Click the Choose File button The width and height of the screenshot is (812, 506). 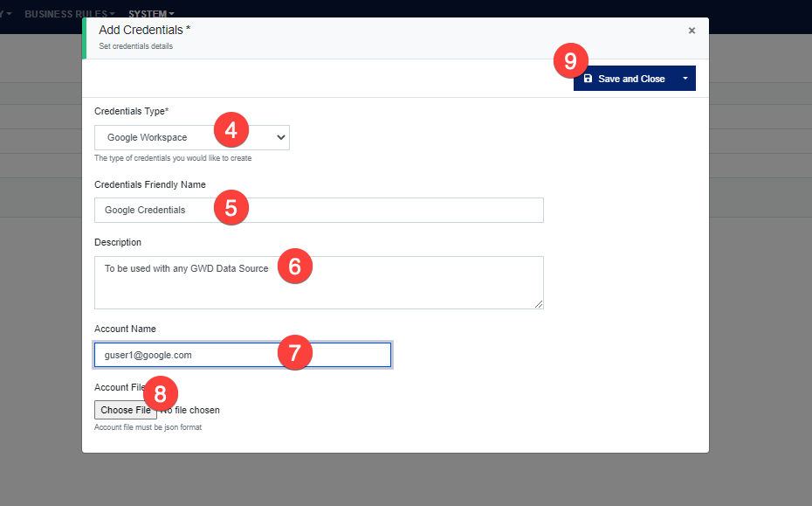pos(125,410)
